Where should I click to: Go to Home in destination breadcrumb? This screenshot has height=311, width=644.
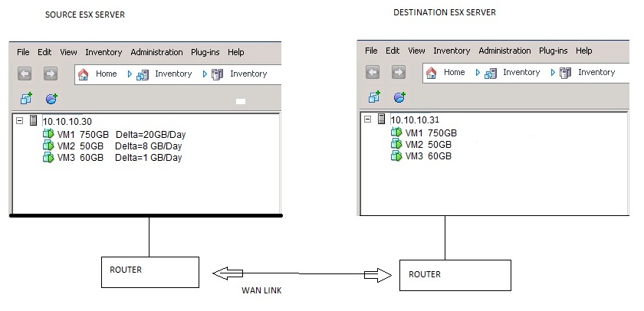click(x=454, y=72)
